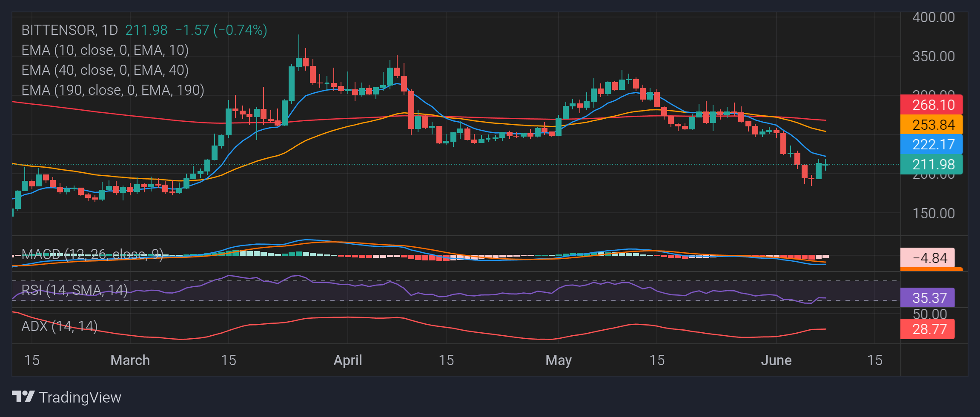Click the −4.84 MACD value label

928,258
